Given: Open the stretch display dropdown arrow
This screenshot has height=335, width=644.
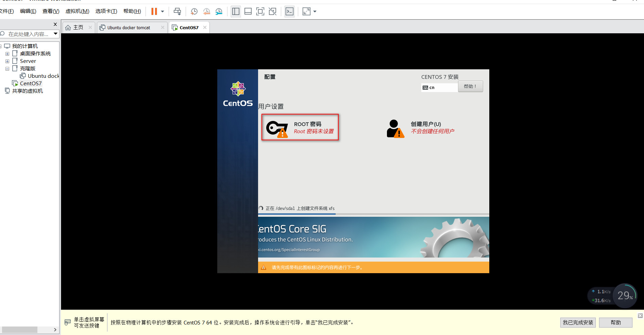Looking at the screenshot, I should 315,12.
